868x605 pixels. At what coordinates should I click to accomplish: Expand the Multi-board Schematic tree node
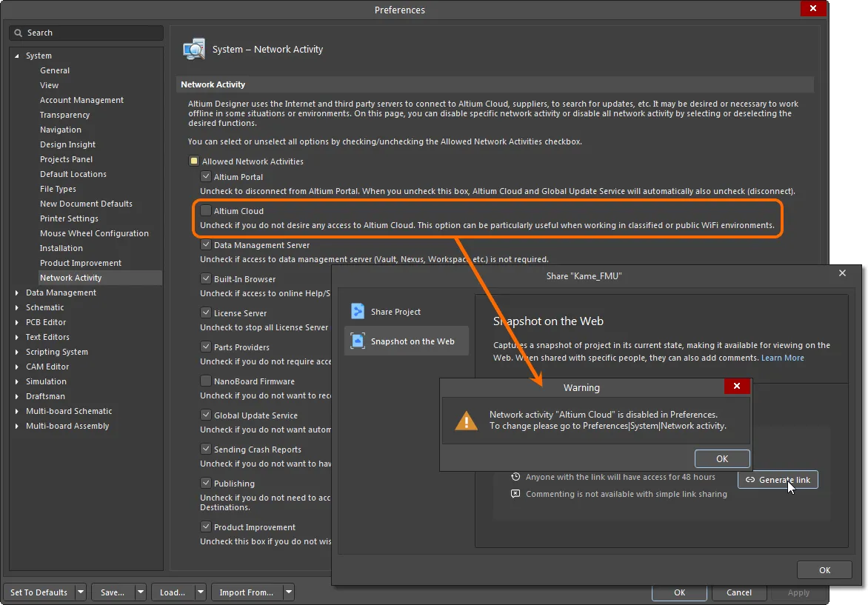(x=16, y=411)
